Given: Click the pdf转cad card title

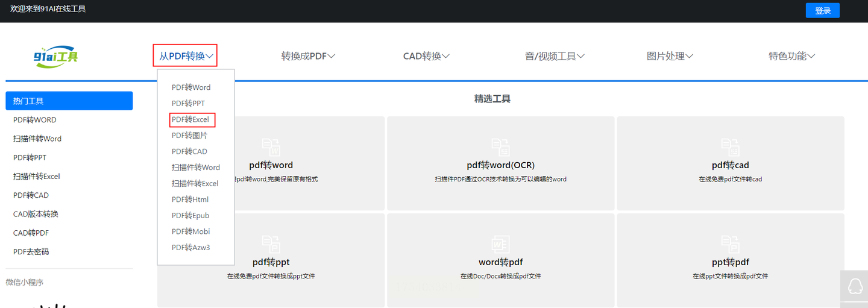Looking at the screenshot, I should click(730, 165).
